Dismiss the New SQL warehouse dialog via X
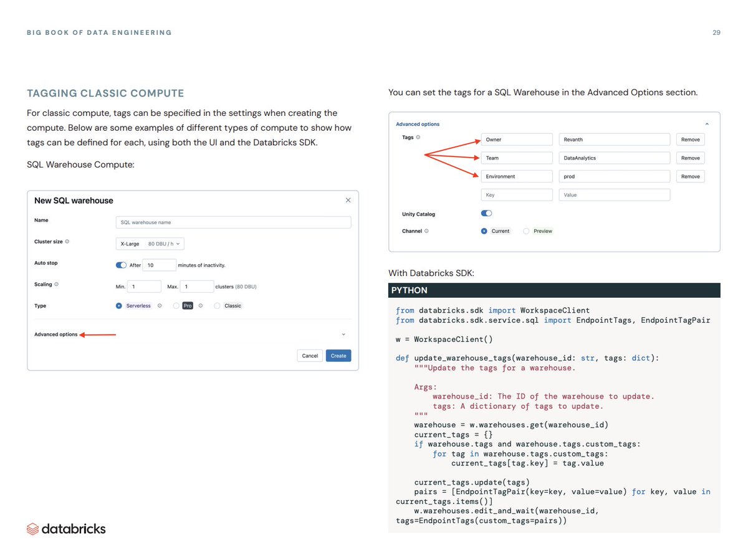 (x=348, y=200)
